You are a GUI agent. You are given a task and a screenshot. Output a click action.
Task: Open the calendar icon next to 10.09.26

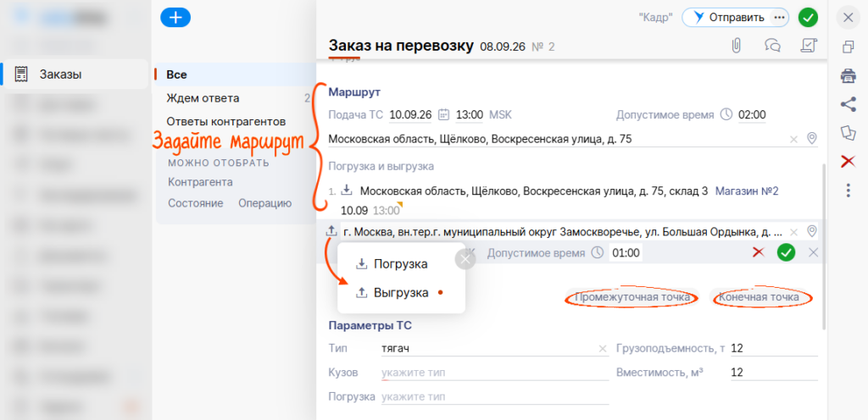click(443, 115)
